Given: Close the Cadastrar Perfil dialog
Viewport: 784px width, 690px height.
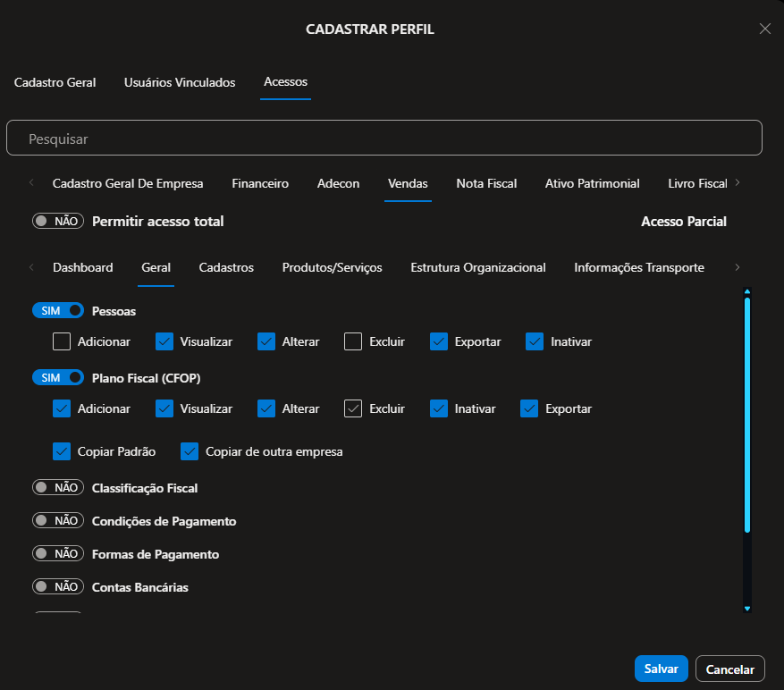Looking at the screenshot, I should pos(764,29).
